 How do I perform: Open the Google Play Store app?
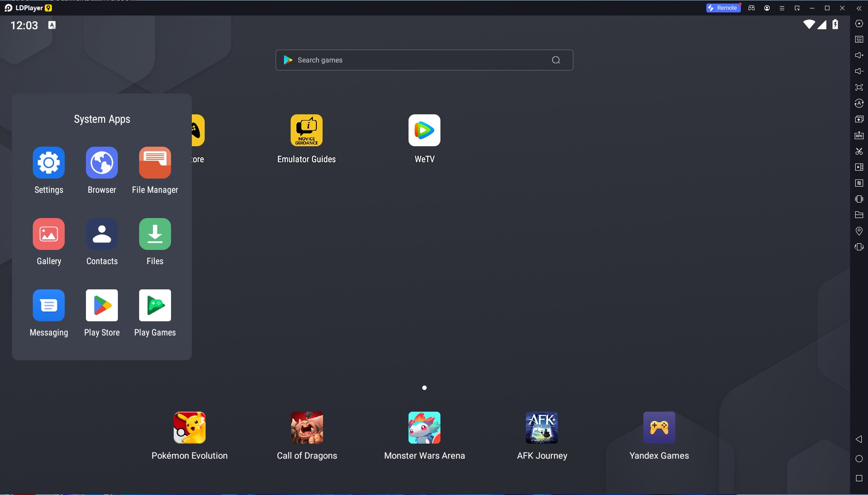[x=102, y=305]
